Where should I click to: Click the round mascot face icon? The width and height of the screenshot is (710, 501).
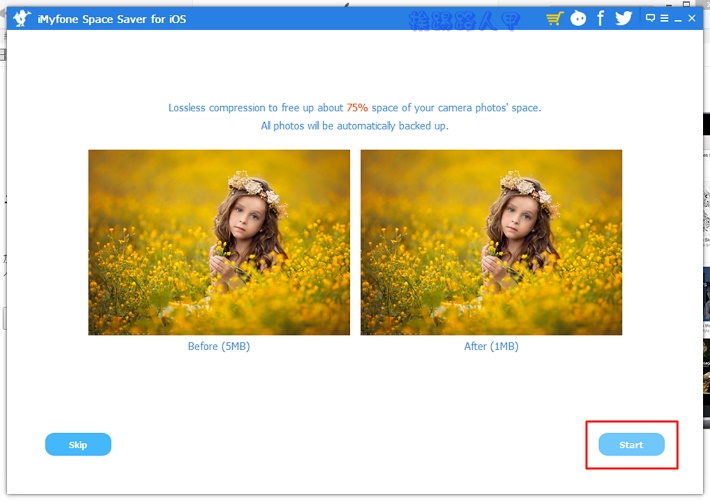[578, 19]
